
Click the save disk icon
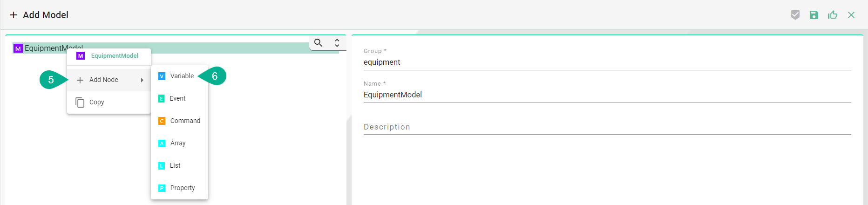tap(814, 15)
